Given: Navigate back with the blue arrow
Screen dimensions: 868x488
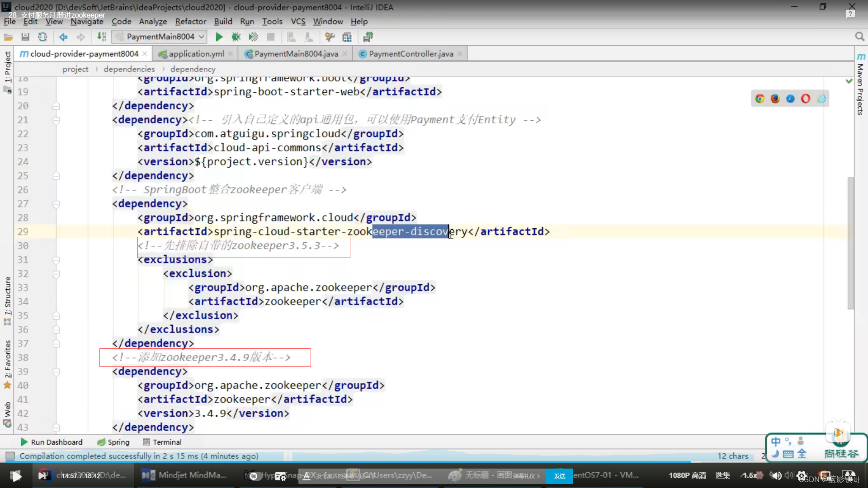Looking at the screenshot, I should (x=63, y=37).
